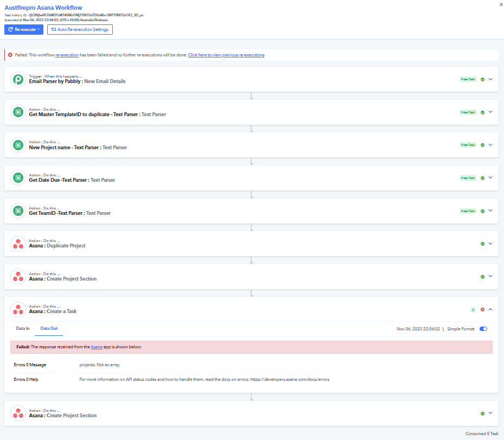Click the Asana icon on Duplicate Project step

(18, 244)
